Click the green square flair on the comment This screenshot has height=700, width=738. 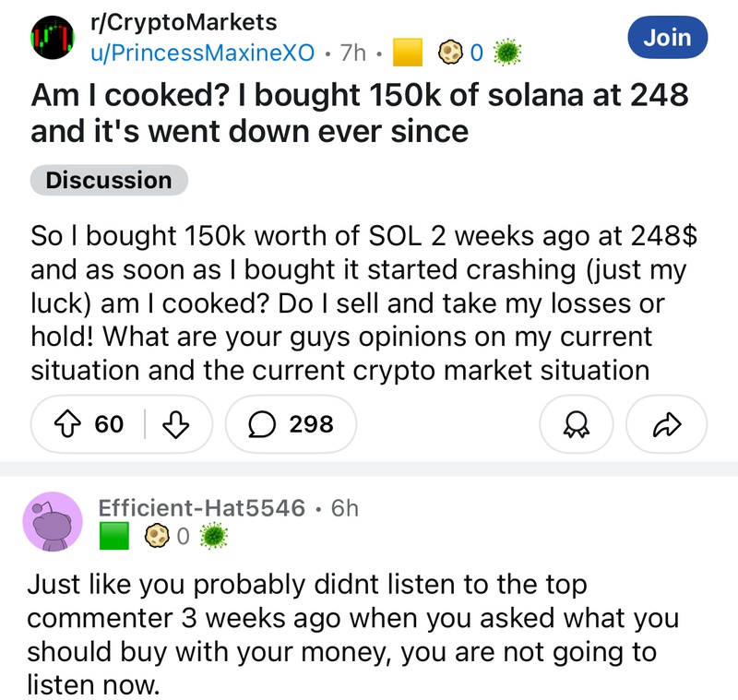point(114,535)
